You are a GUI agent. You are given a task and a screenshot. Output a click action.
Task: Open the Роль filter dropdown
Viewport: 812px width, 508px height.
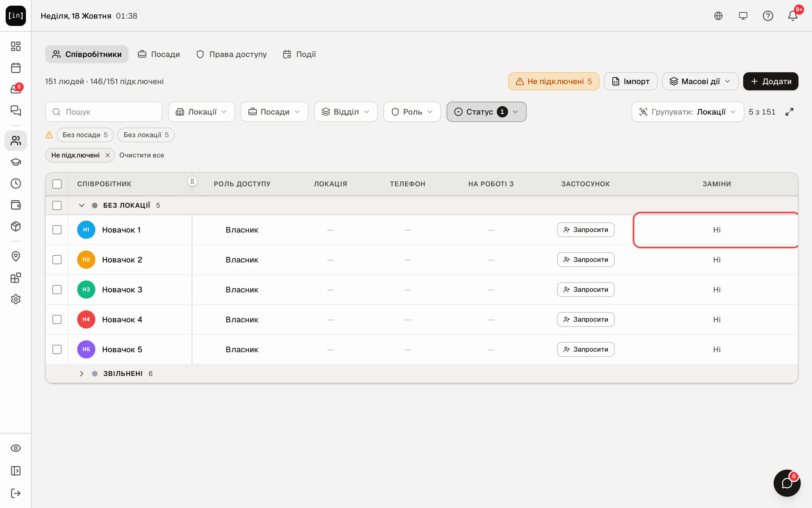click(412, 112)
